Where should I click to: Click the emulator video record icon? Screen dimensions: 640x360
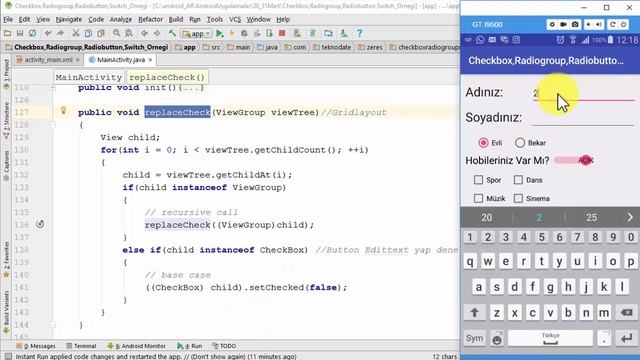click(563, 24)
